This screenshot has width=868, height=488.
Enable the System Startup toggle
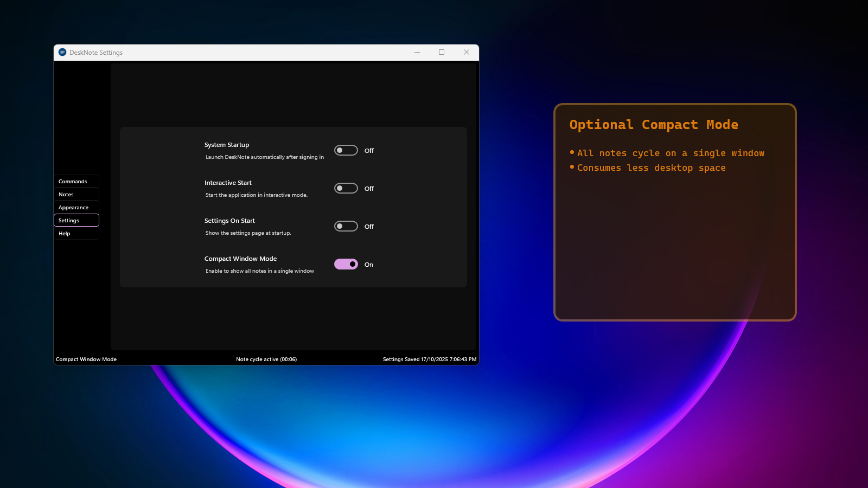(346, 150)
